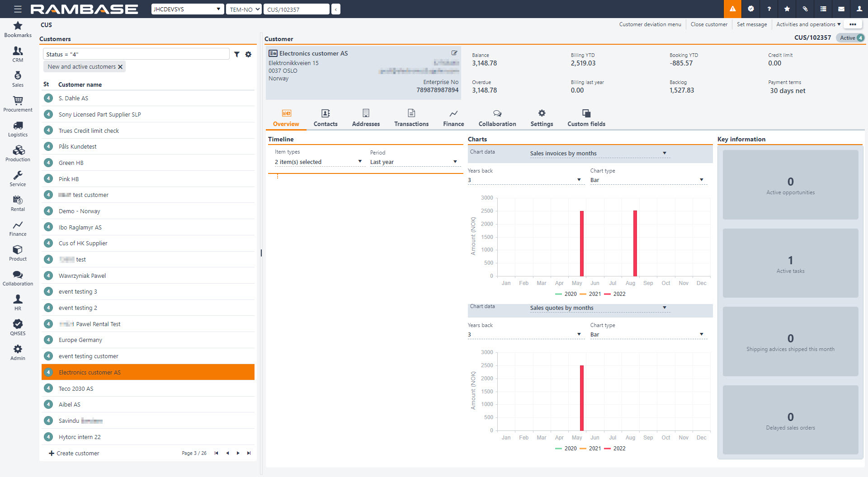Open the QHSES module
868x477 pixels.
(x=18, y=327)
